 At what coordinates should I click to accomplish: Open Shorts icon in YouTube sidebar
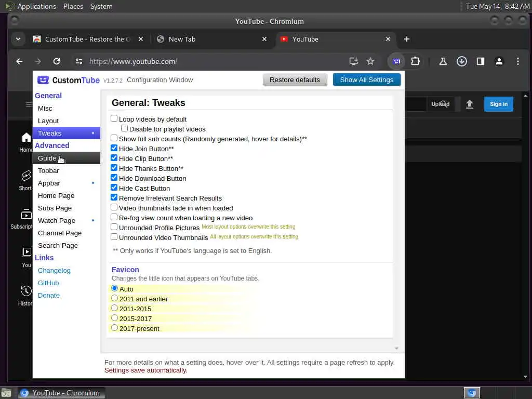pos(26,176)
